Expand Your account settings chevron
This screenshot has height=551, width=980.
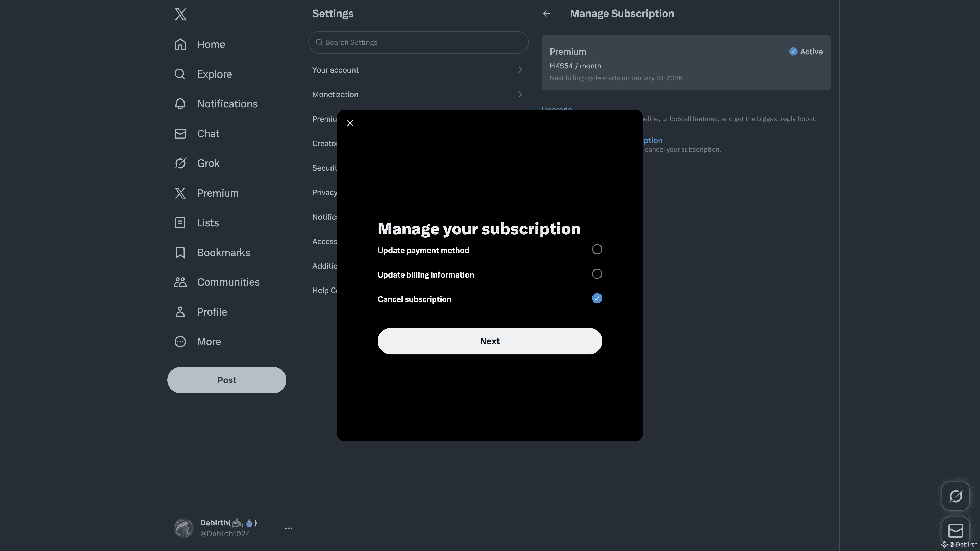coord(520,70)
